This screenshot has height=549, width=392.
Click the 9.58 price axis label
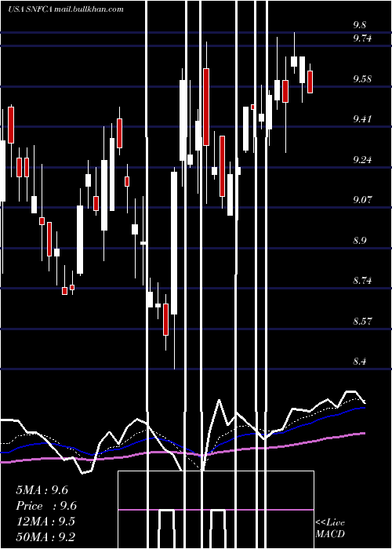click(x=362, y=78)
